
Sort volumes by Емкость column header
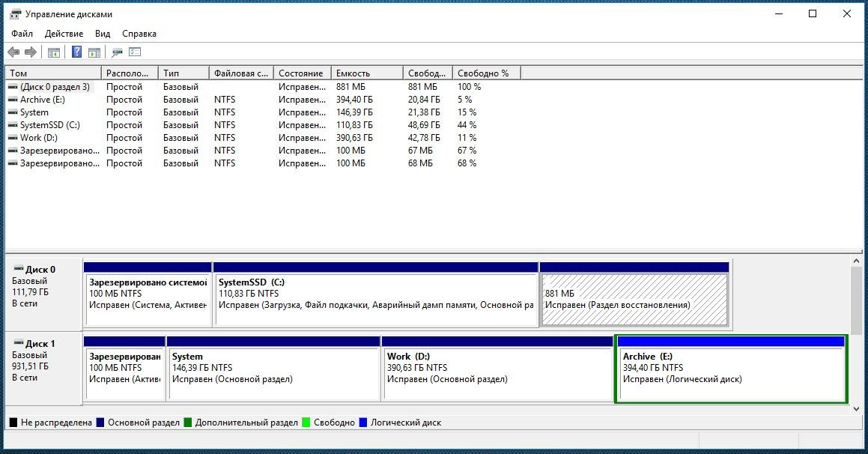tap(366, 73)
